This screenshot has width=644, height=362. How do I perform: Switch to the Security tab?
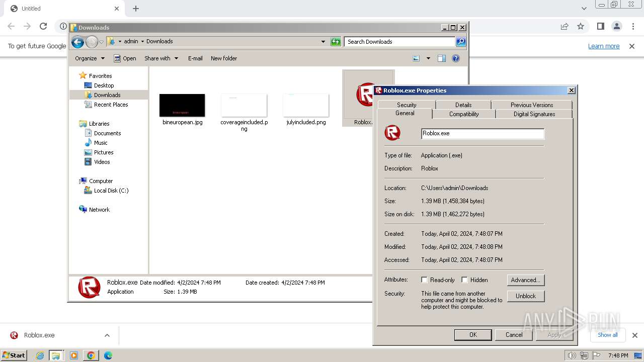point(407,105)
